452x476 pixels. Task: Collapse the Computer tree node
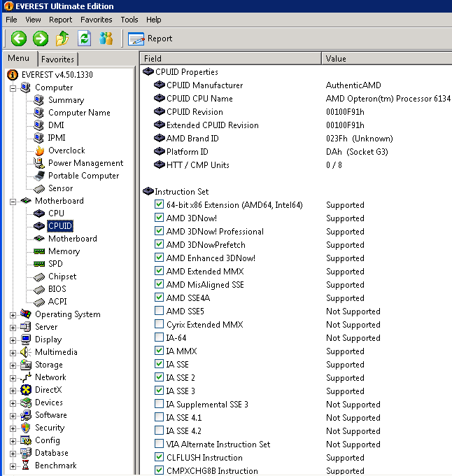13,88
